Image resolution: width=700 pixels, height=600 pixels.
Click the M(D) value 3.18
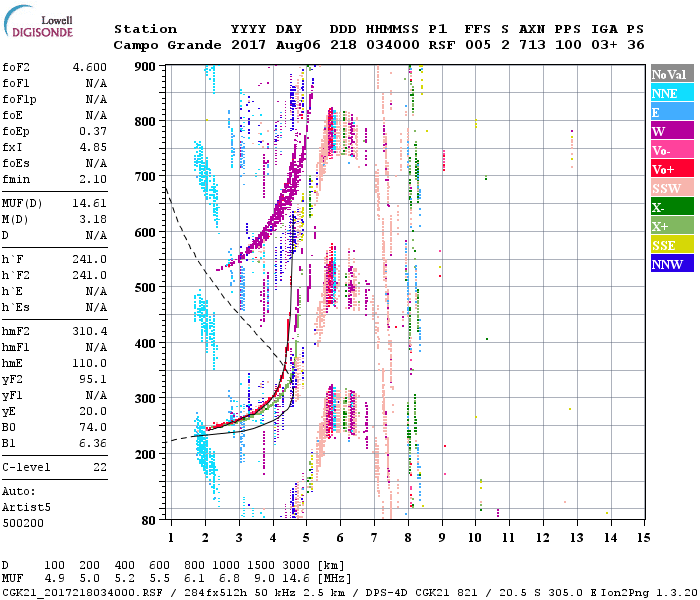point(93,220)
